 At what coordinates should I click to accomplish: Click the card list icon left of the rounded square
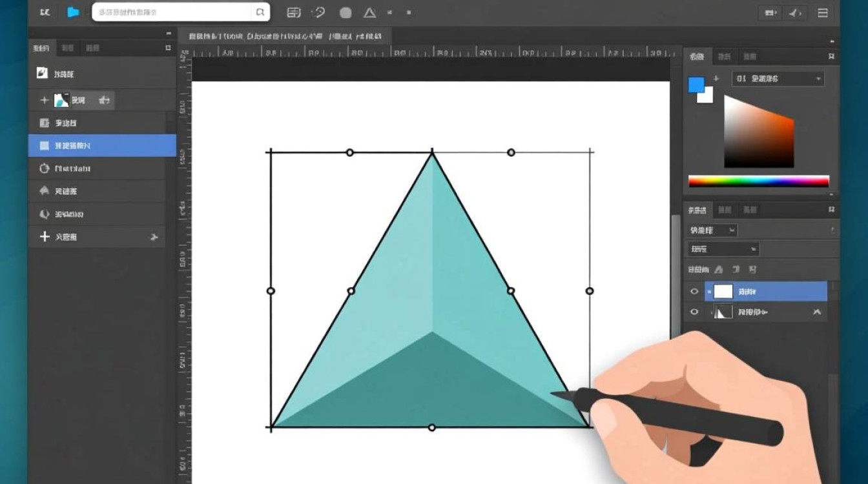coord(294,12)
